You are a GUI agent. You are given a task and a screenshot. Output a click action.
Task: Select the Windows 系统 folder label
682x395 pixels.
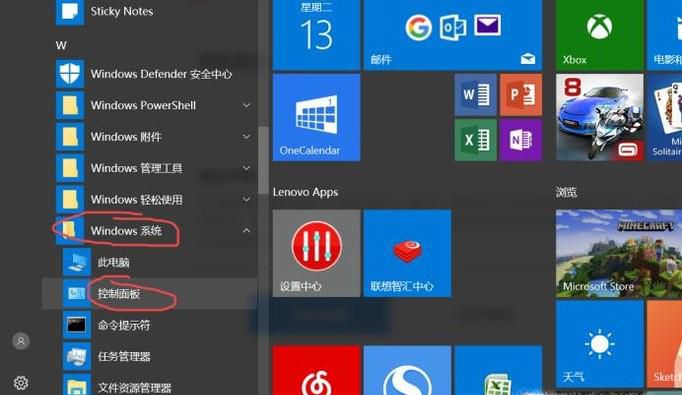[126, 231]
